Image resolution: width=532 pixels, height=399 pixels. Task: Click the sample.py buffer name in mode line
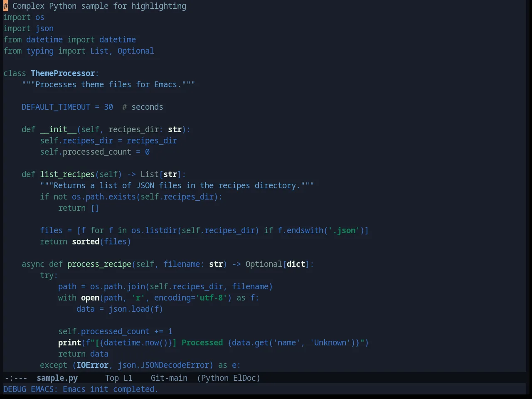point(57,378)
